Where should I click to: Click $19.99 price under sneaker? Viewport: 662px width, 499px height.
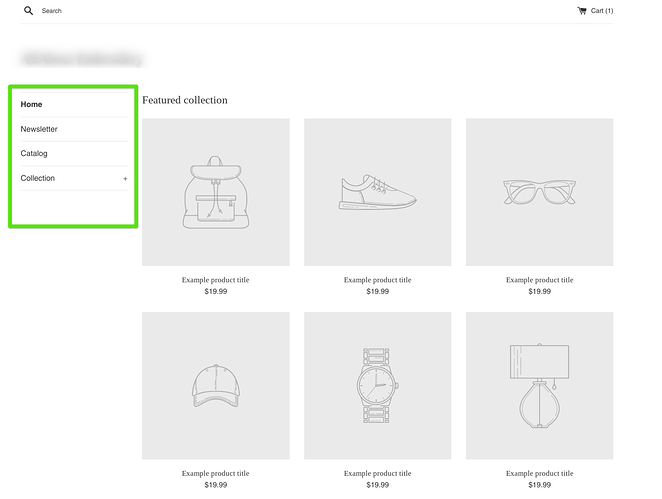(377, 291)
